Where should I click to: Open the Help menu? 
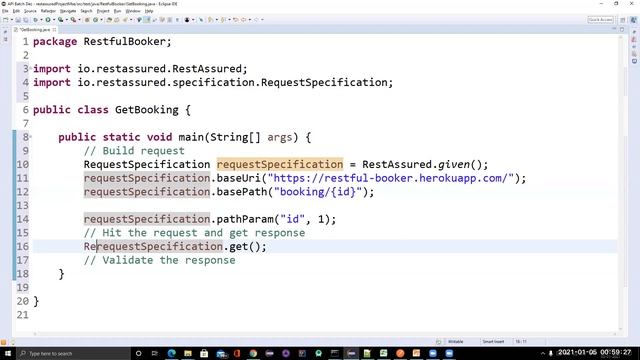149,11
